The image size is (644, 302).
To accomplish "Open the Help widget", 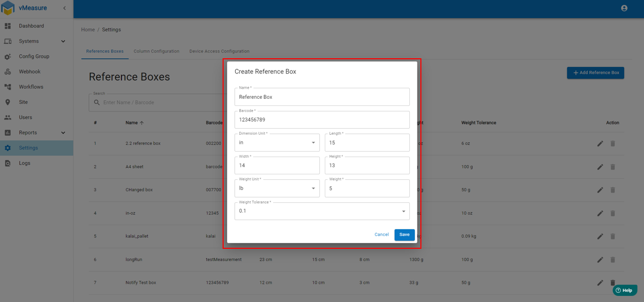I will [624, 290].
